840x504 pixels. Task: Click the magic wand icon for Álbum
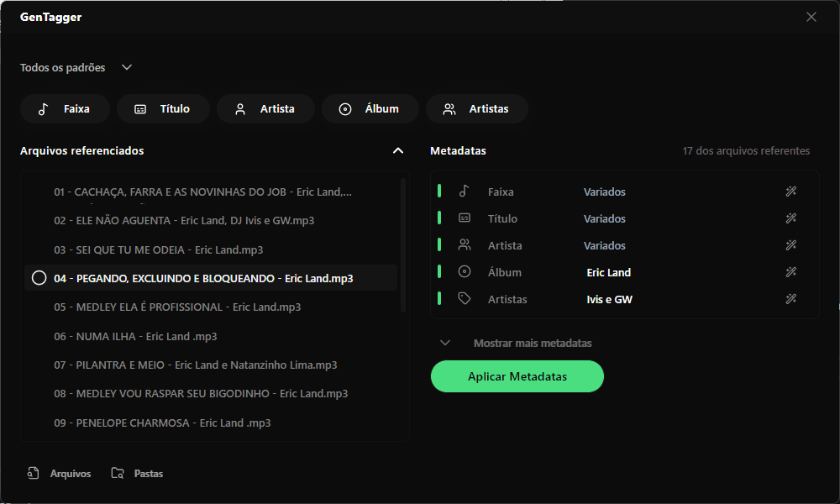790,272
